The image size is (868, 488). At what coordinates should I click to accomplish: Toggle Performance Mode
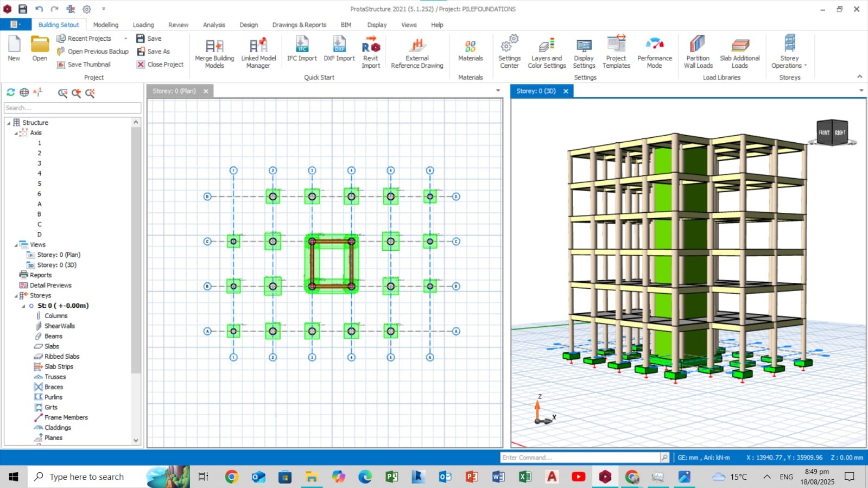(654, 52)
